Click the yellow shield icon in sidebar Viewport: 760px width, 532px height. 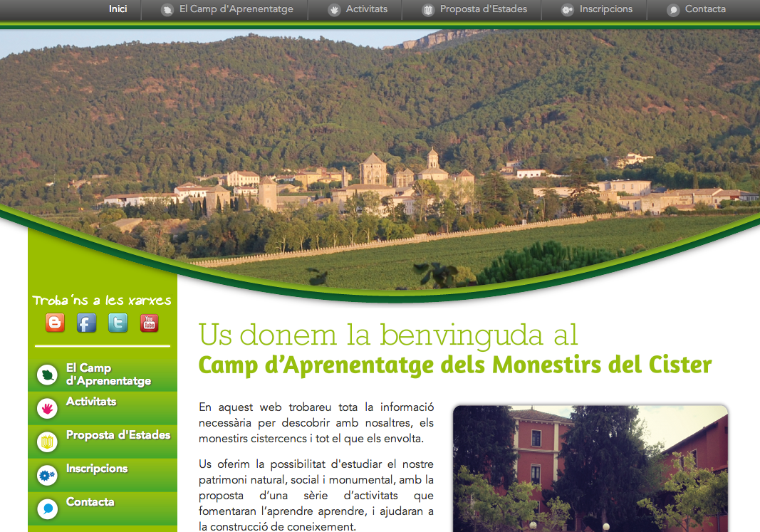click(x=47, y=442)
